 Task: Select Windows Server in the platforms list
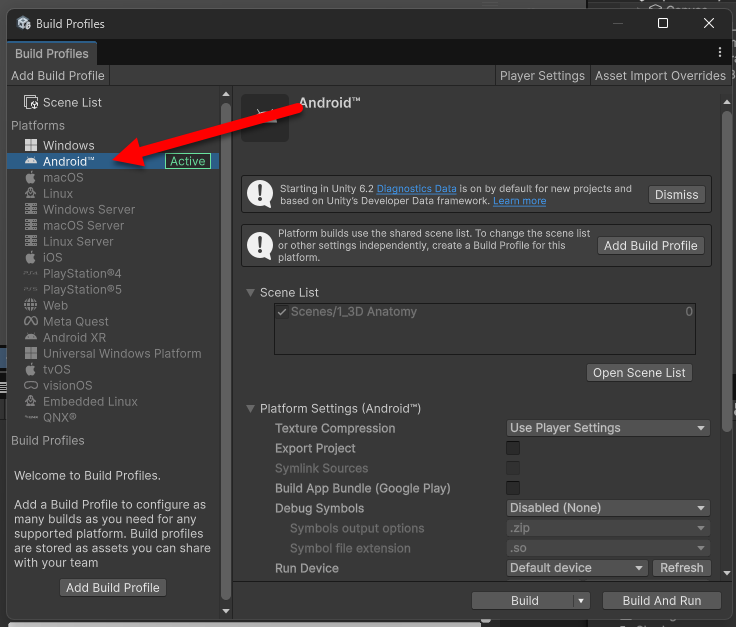[113, 209]
